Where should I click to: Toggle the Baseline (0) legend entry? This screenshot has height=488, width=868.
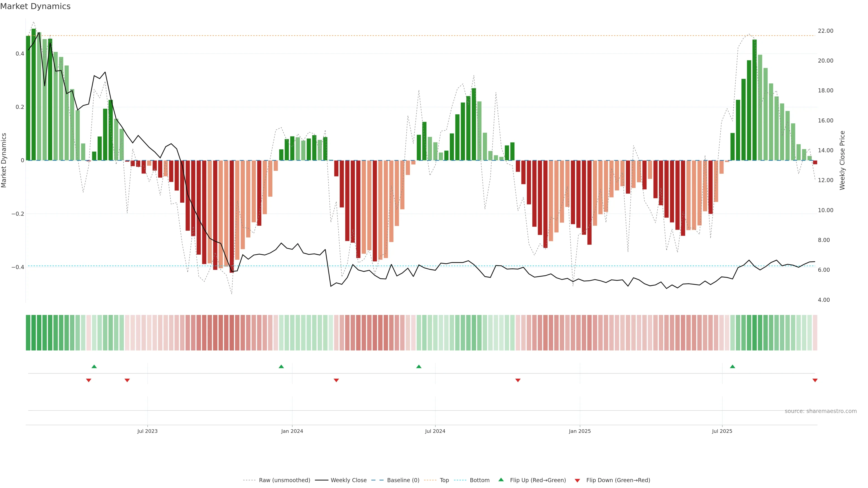403,480
